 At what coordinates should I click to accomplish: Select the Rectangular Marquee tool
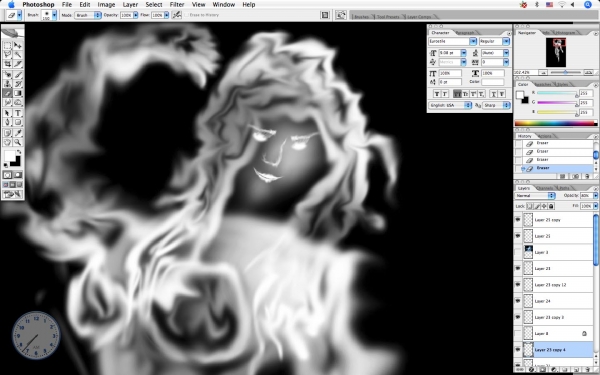tap(7, 45)
